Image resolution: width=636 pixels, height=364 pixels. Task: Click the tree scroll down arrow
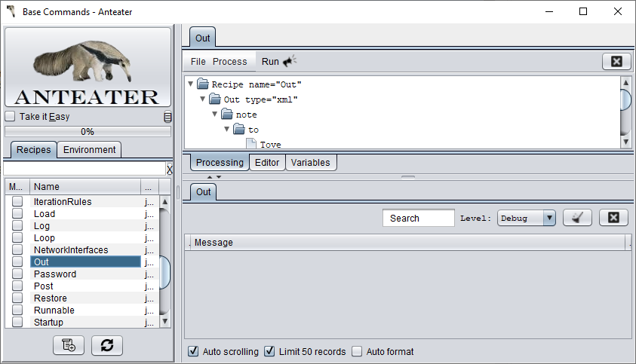626,142
